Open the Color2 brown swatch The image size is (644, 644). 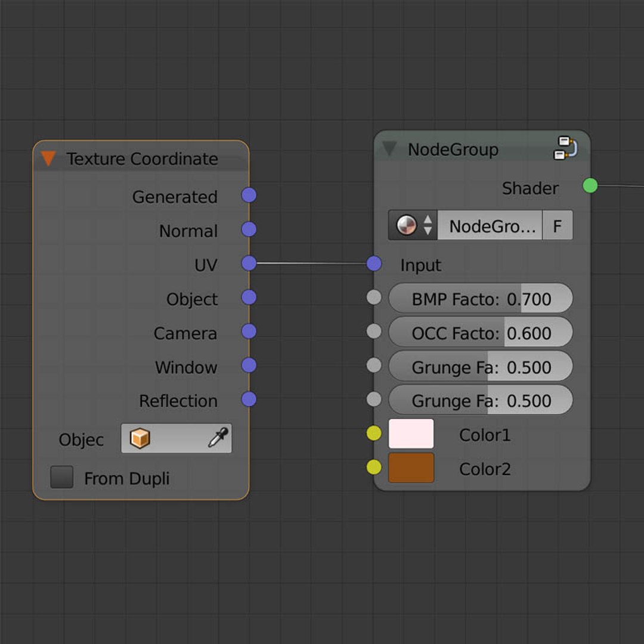[x=411, y=468]
